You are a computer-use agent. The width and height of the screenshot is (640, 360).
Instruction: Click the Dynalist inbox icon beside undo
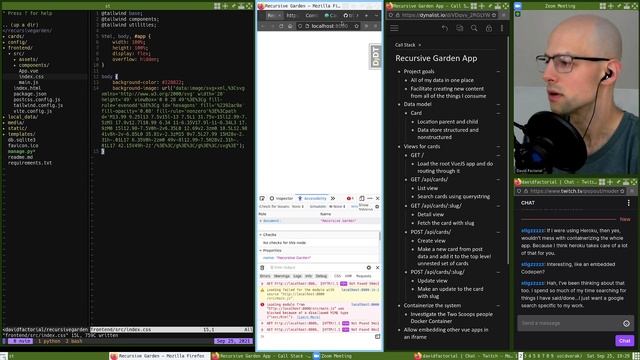[x=460, y=28]
